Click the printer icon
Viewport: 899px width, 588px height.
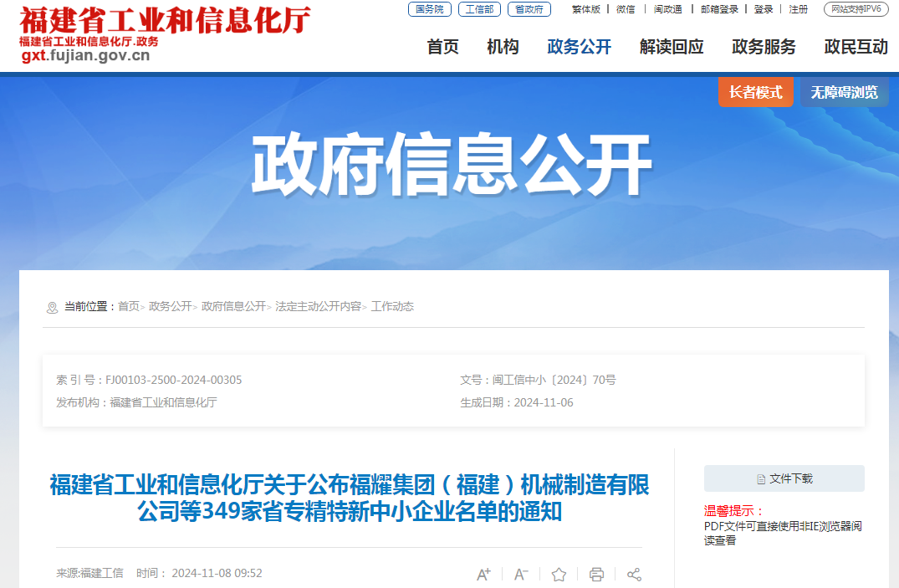pos(596,575)
